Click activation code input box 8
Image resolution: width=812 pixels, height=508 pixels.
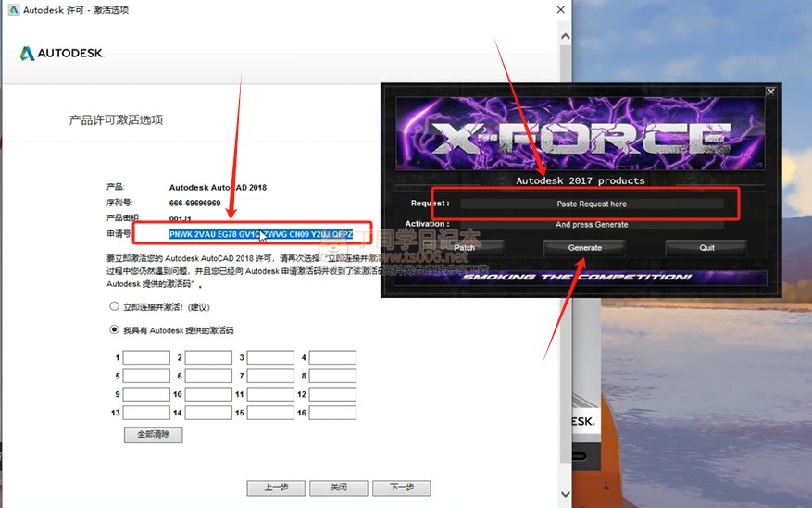(332, 376)
